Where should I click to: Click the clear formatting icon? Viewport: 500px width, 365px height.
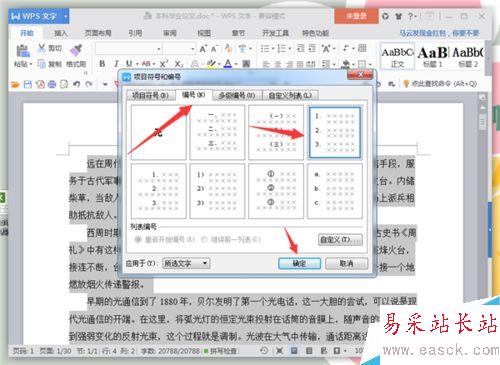pos(228,49)
